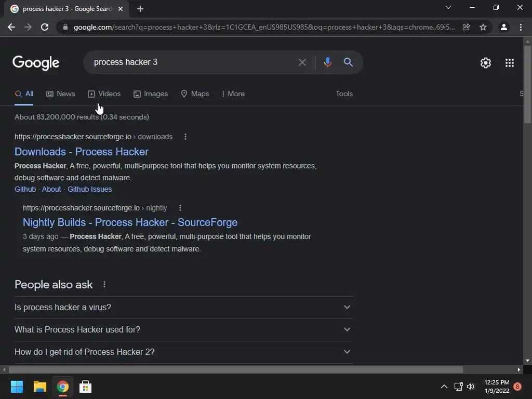Open the volume speaker tray icon
The width and height of the screenshot is (532, 399).
tap(471, 387)
